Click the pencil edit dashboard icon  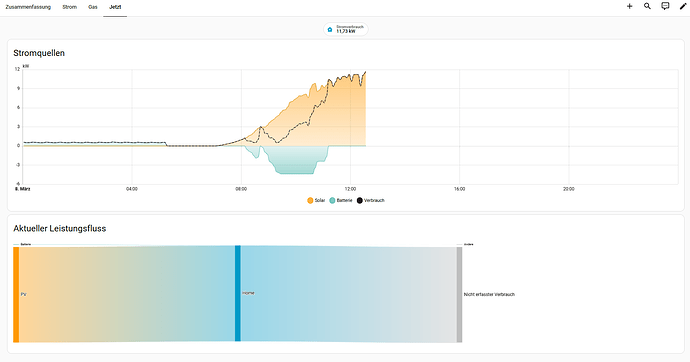683,6
